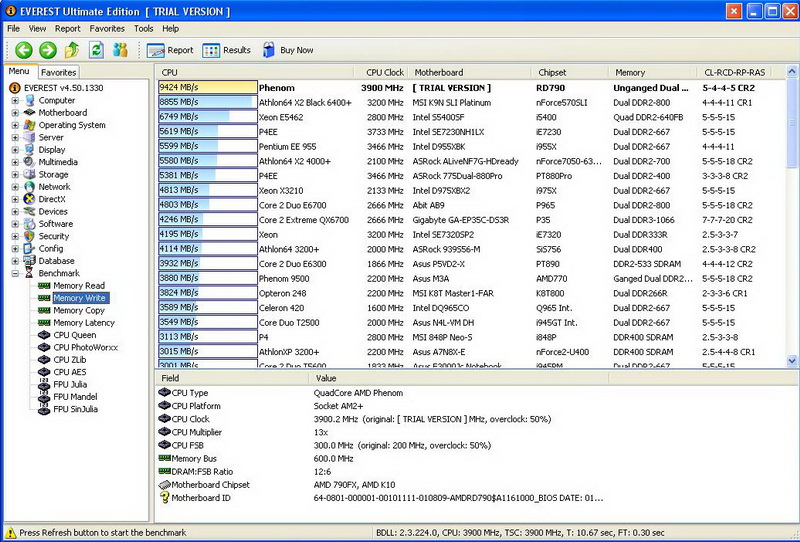The image size is (800, 542).
Task: Click the green Forward arrow icon
Action: pos(48,50)
